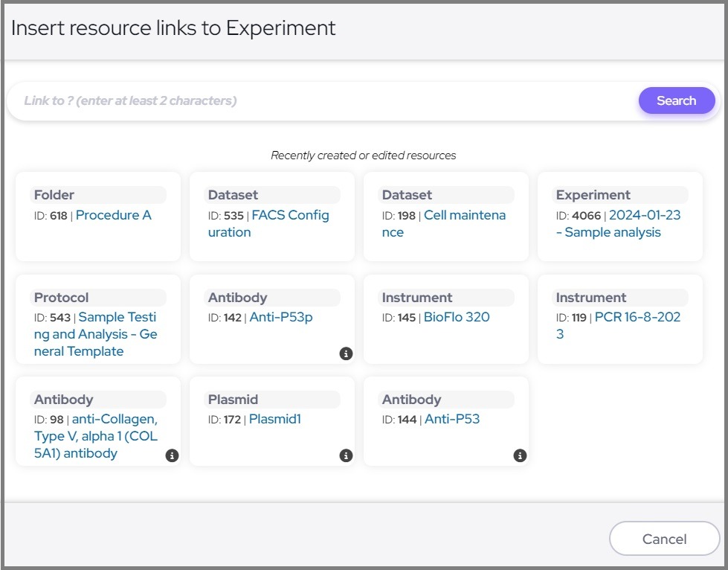Click info icon on Plasmid1 card
Viewport: 728px width, 570px height.
click(x=346, y=455)
